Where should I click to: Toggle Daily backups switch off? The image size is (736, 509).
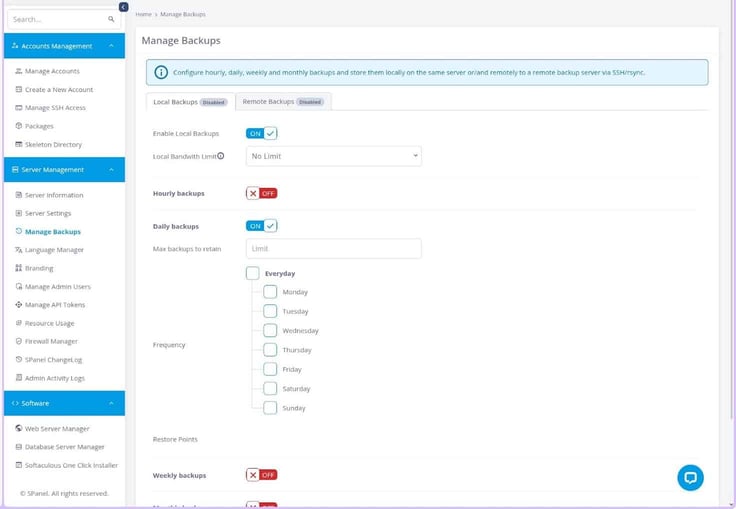261,226
